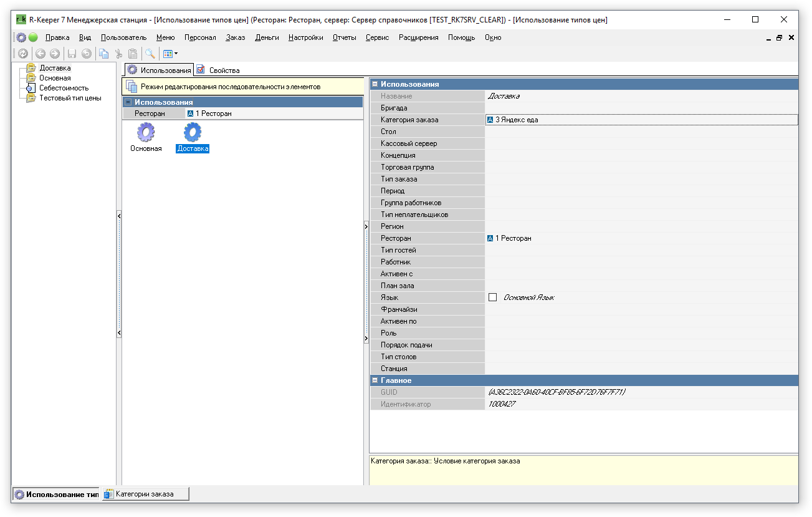Click the Undo toolbar icon

pyautogui.click(x=87, y=54)
